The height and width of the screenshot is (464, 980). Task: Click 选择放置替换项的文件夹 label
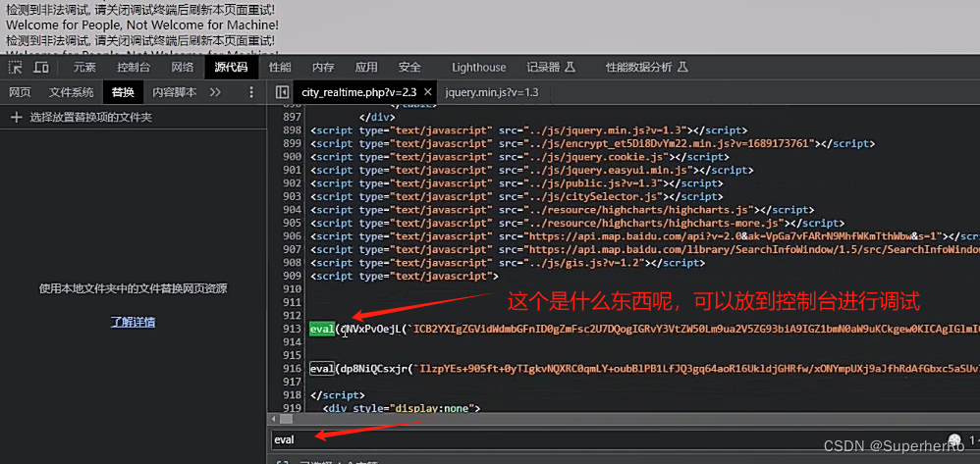pyautogui.click(x=90, y=118)
